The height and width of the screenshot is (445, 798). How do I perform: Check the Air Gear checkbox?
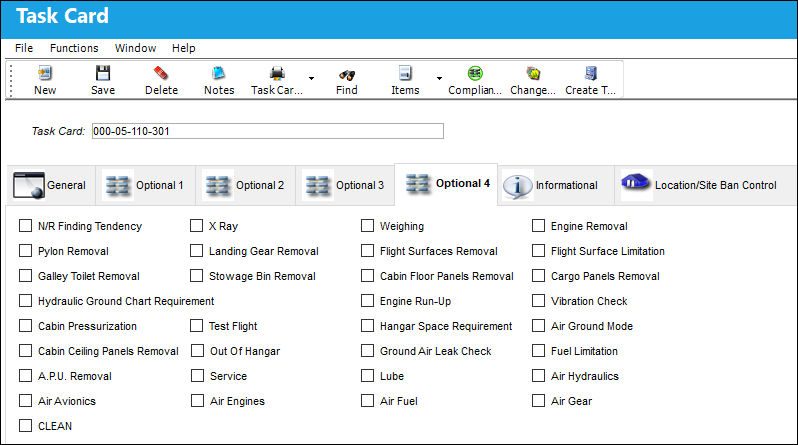coord(538,400)
